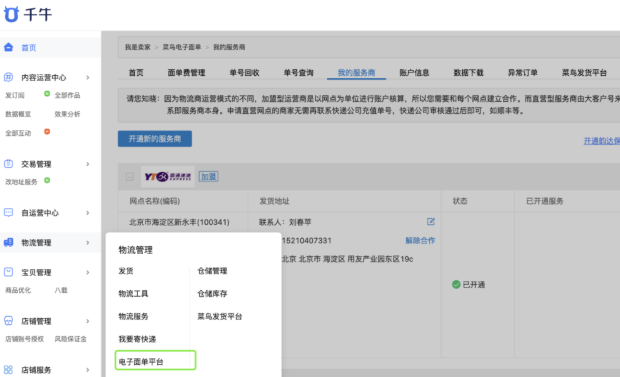Select 菜鸟发货平台 in flyout menu
This screenshot has width=620, height=377.
220,316
